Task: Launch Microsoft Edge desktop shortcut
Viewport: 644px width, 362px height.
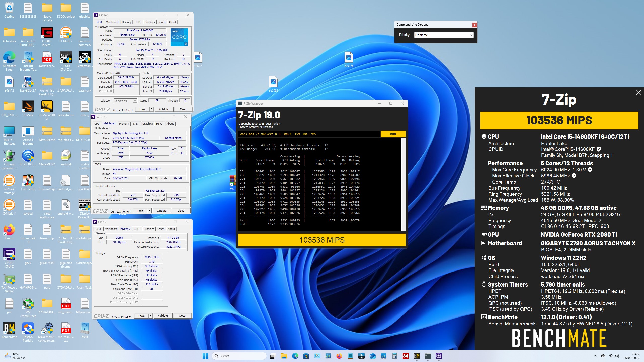Action: pos(9,61)
